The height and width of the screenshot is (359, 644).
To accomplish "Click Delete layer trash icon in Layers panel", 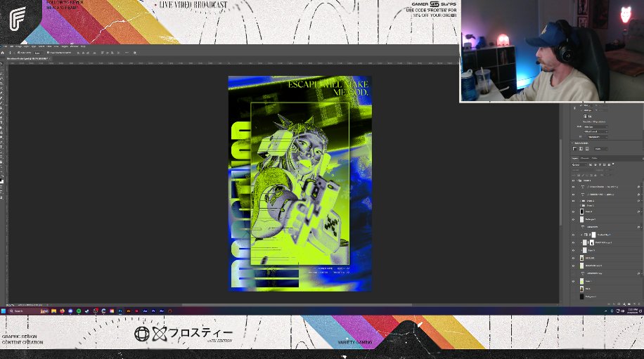I will coord(639,304).
